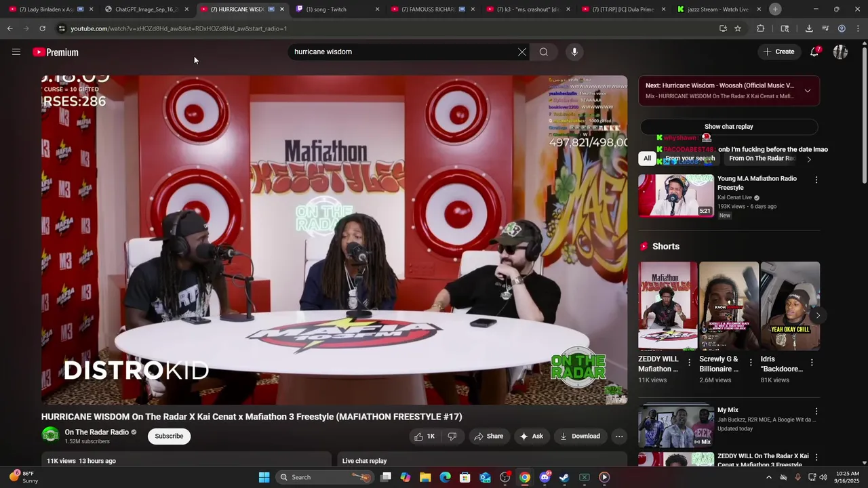Go to YouTube Premium home logo
868x488 pixels.
click(56, 52)
